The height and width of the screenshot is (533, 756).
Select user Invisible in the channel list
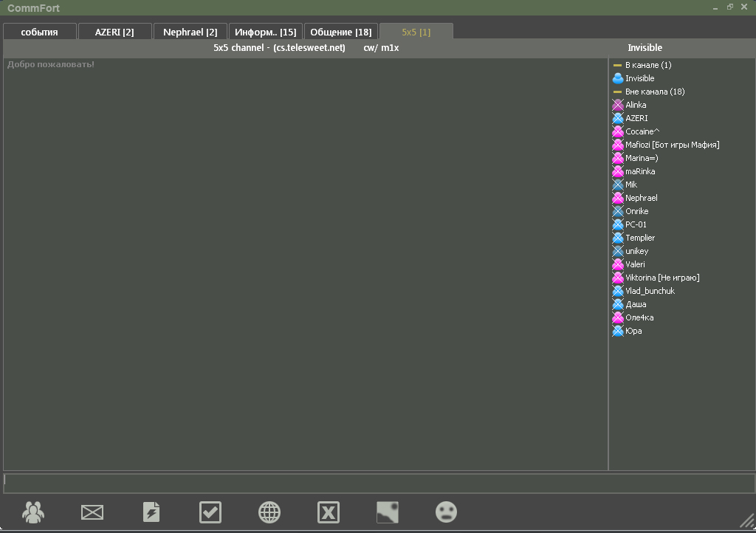[x=639, y=78]
